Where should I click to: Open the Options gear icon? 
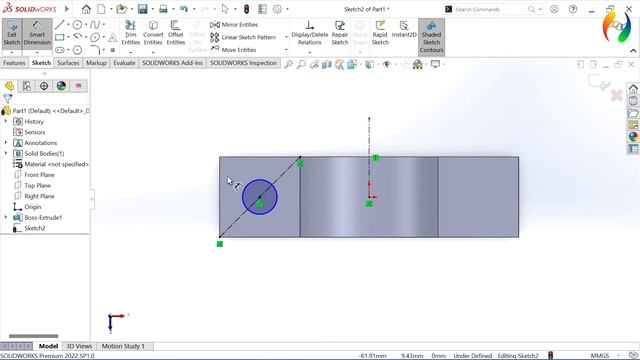tap(277, 9)
